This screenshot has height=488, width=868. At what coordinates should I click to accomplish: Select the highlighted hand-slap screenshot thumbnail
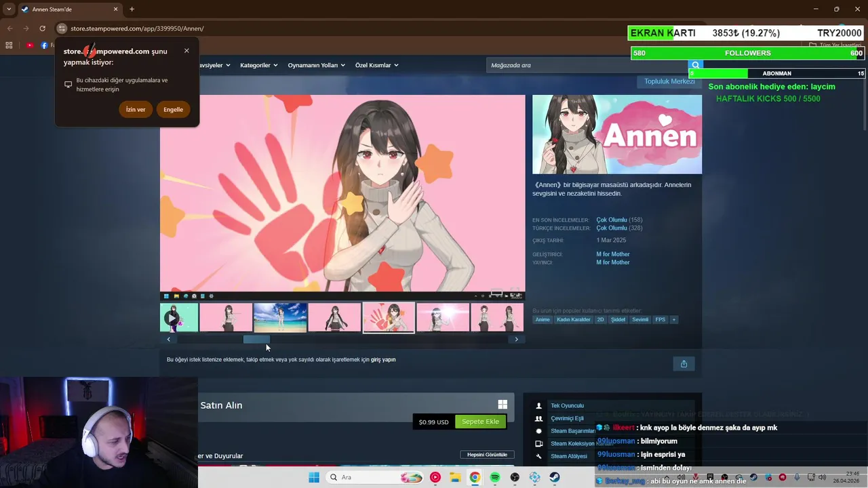pyautogui.click(x=389, y=318)
